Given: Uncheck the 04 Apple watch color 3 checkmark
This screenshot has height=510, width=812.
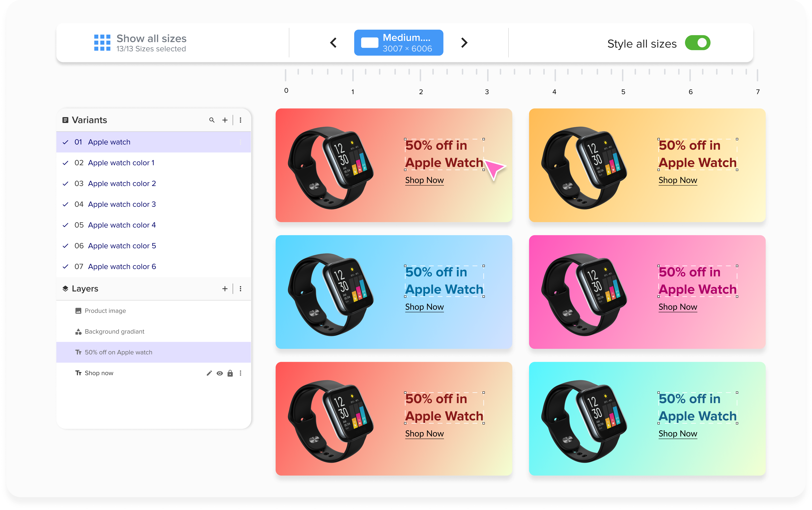Looking at the screenshot, I should pos(65,204).
